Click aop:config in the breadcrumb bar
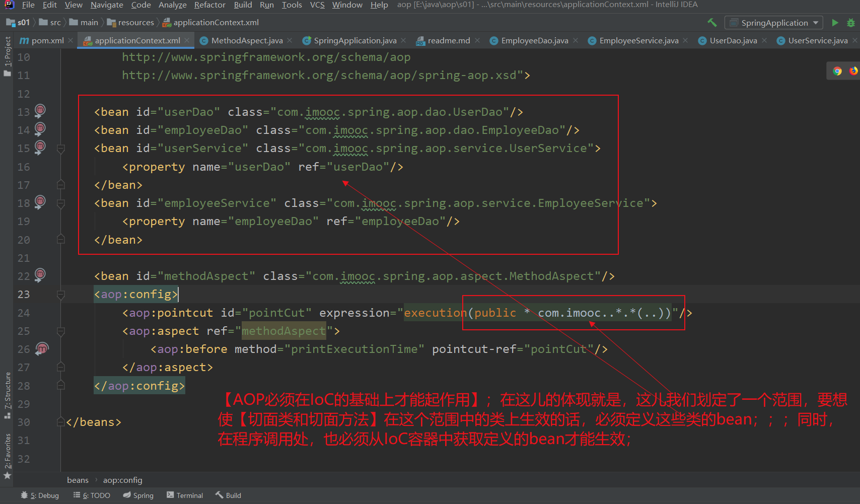This screenshot has width=860, height=504. [x=122, y=480]
